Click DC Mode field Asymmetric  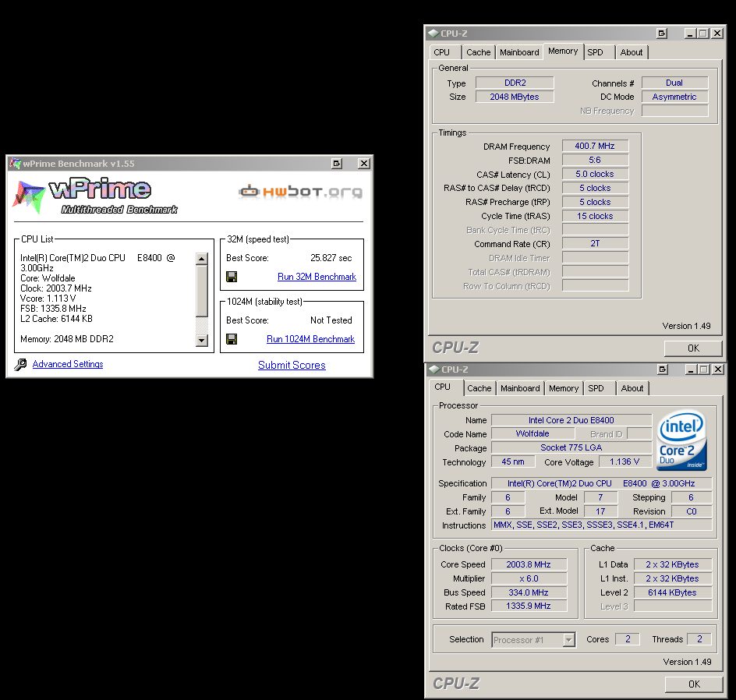coord(674,97)
